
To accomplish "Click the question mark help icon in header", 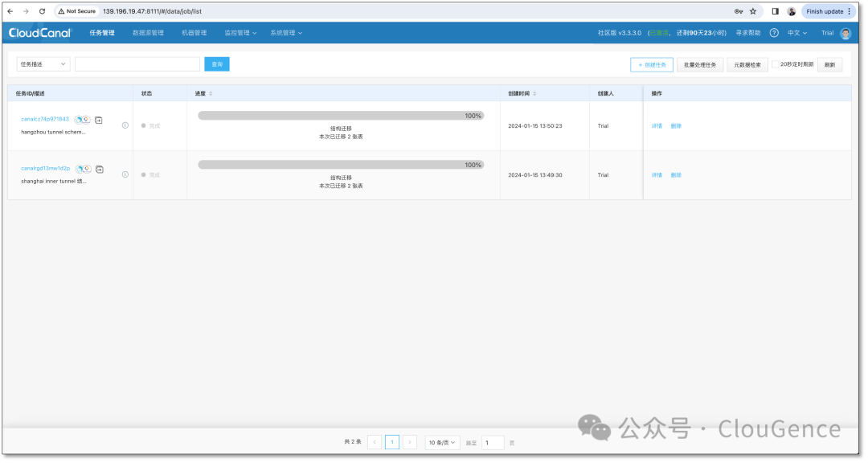I will tap(774, 33).
